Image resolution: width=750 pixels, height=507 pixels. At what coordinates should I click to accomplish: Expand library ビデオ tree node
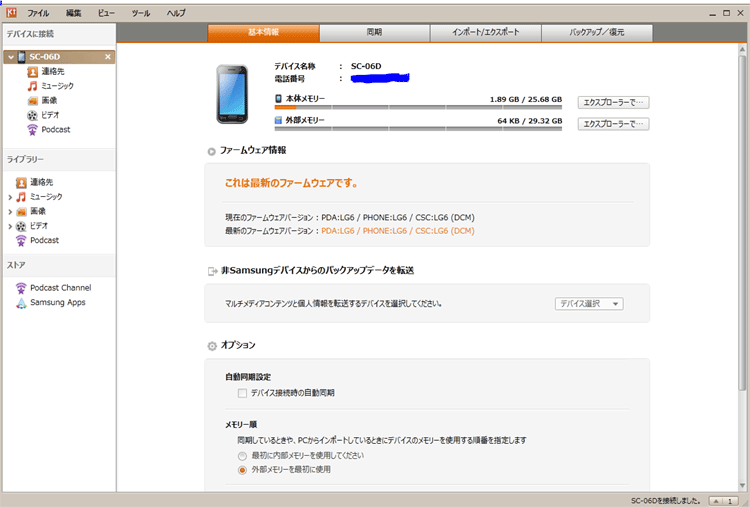pyautogui.click(x=10, y=226)
